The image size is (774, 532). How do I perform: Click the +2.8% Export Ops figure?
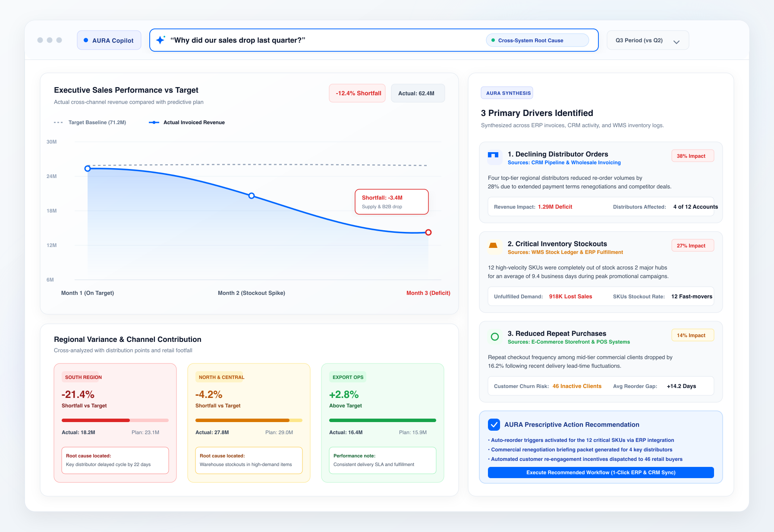pyautogui.click(x=344, y=394)
